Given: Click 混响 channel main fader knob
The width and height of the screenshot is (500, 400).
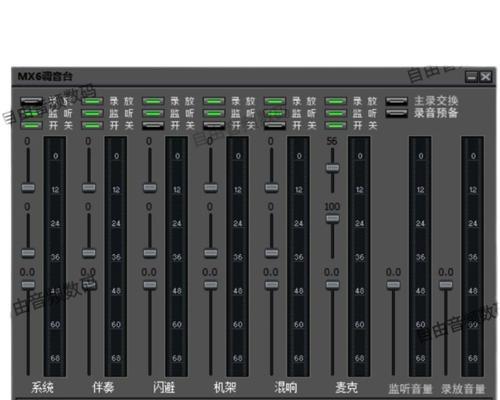Looking at the screenshot, I should pyautogui.click(x=272, y=285).
